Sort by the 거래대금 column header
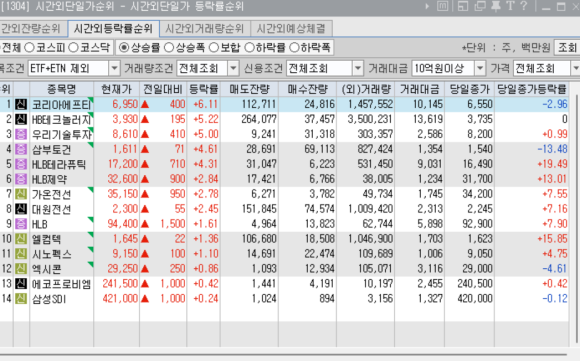 pos(419,89)
